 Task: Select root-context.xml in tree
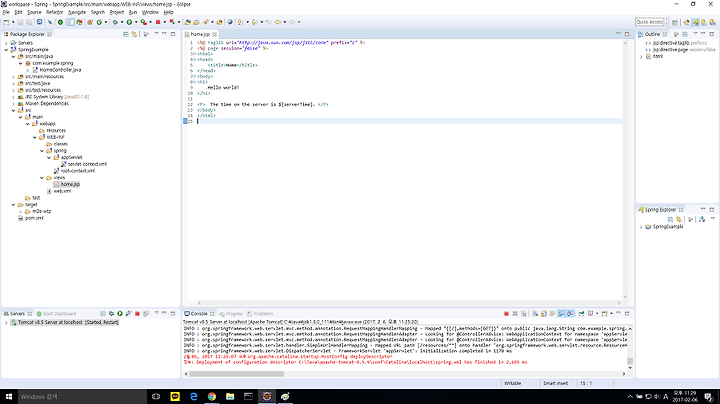pyautogui.click(x=74, y=171)
